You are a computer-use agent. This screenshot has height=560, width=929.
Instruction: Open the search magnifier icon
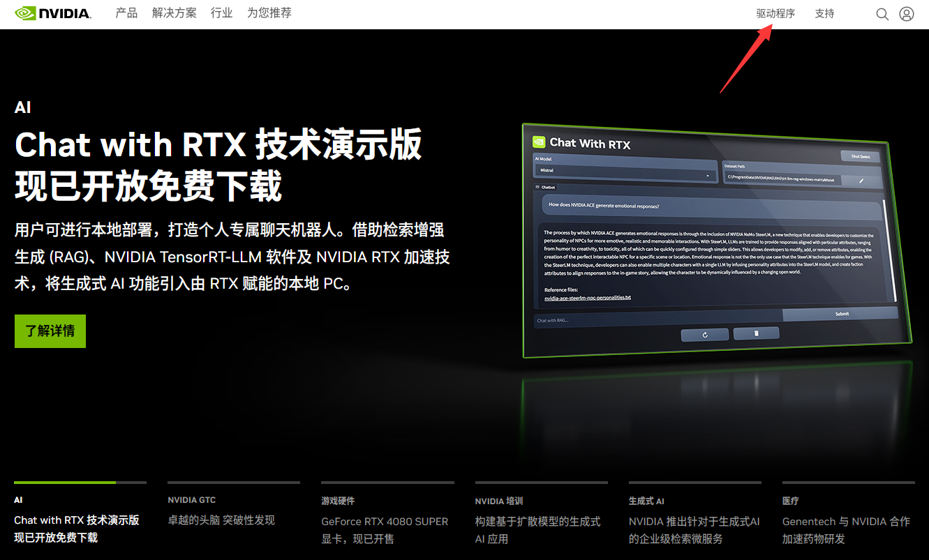coord(882,14)
